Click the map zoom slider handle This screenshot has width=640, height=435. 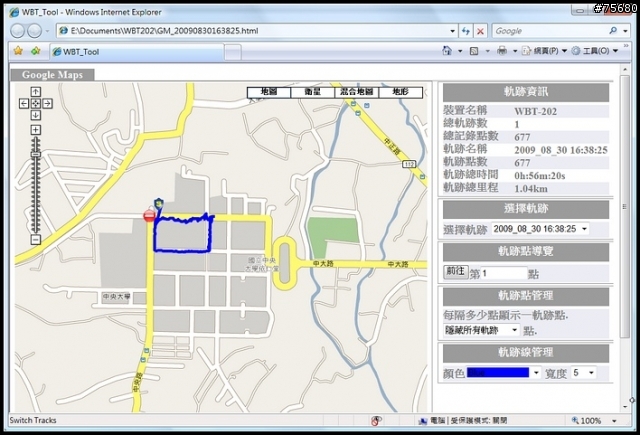pos(36,155)
